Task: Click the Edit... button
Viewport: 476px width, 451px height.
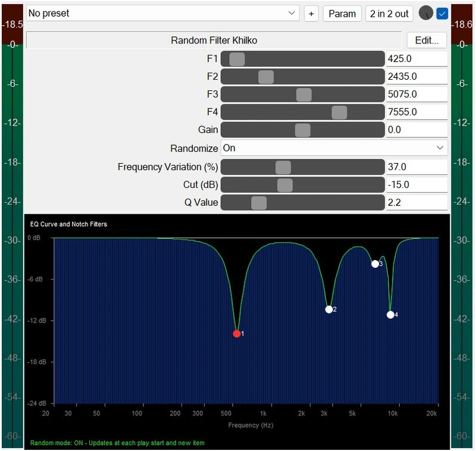Action: point(427,40)
